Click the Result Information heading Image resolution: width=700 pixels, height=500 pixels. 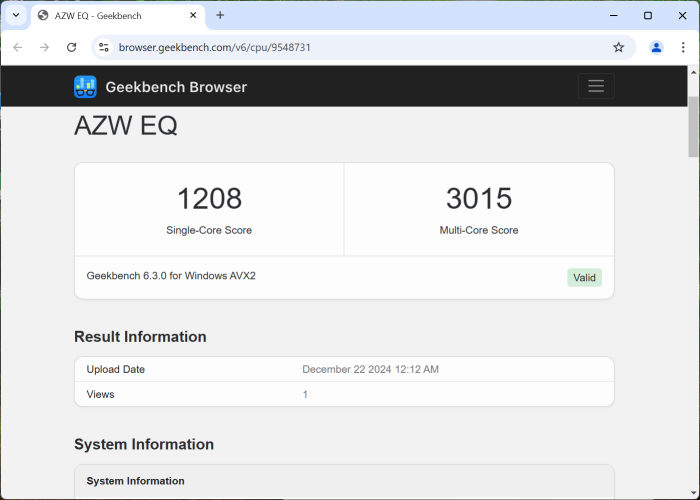140,337
